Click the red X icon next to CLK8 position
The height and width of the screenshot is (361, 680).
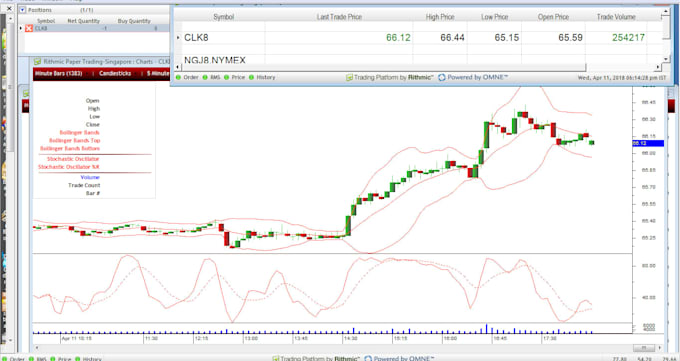tap(29, 28)
